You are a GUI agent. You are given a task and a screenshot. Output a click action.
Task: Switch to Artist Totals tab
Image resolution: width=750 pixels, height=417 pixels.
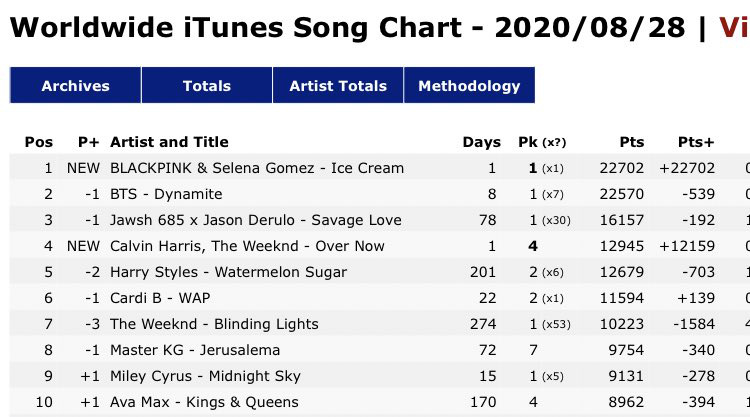click(338, 85)
